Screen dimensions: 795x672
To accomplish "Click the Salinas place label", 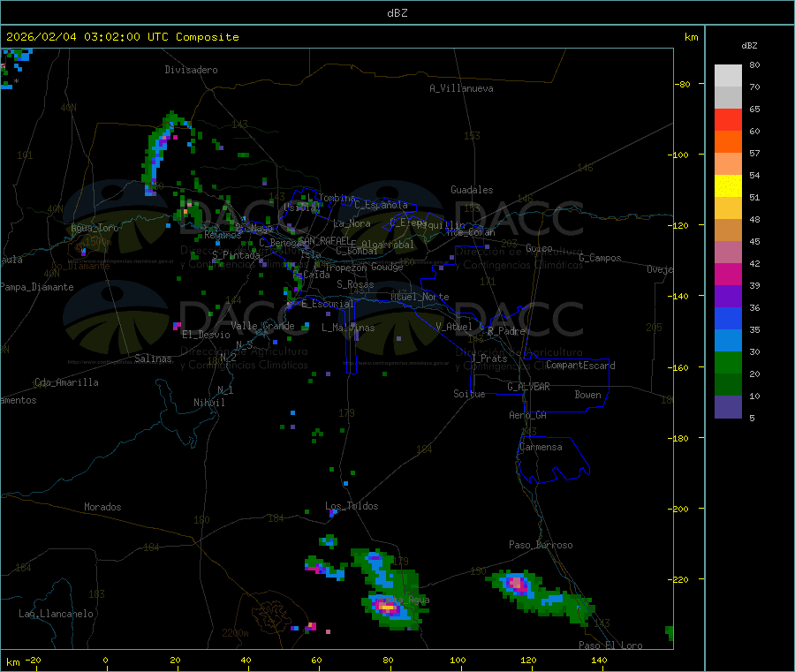I will coord(153,359).
